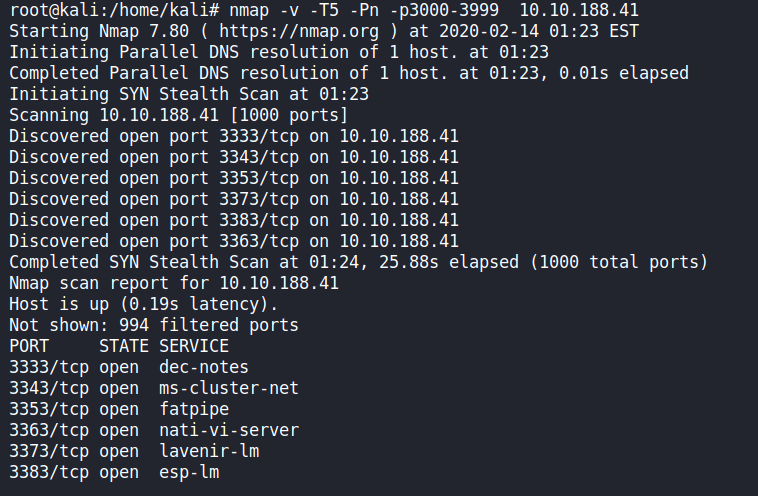758x496 pixels.
Task: Select the esp-lm service on last row
Action: pos(188,472)
